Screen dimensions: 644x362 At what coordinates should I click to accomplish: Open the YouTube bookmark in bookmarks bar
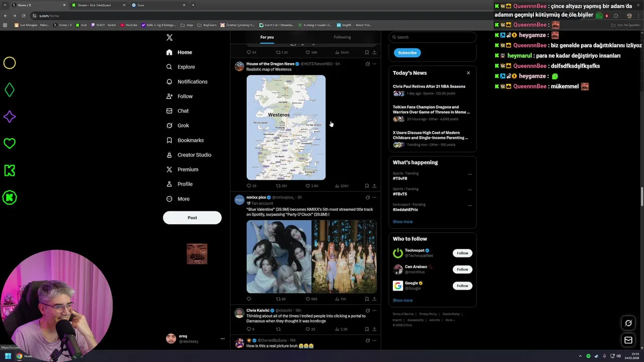coord(129,25)
